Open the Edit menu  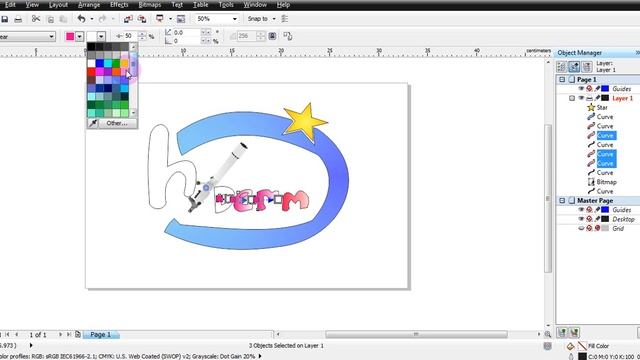point(10,4)
